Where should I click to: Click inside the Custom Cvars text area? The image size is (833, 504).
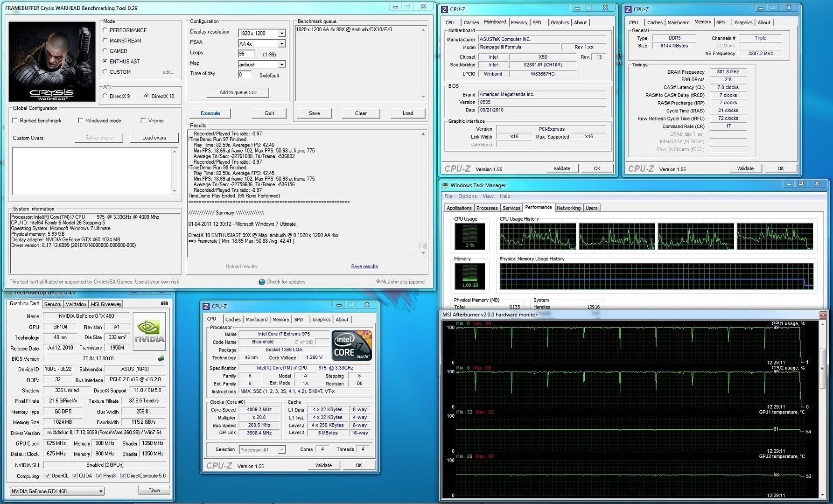tap(92, 171)
